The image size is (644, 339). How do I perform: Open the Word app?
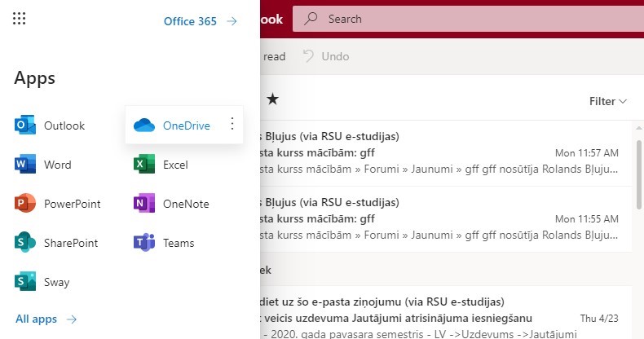tap(44, 165)
